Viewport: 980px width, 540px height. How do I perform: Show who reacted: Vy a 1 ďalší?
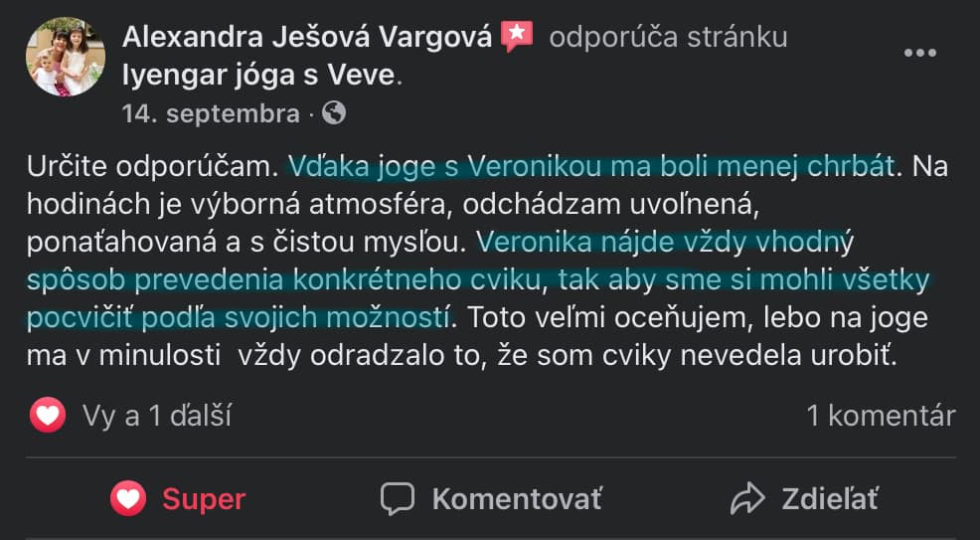pyautogui.click(x=157, y=415)
